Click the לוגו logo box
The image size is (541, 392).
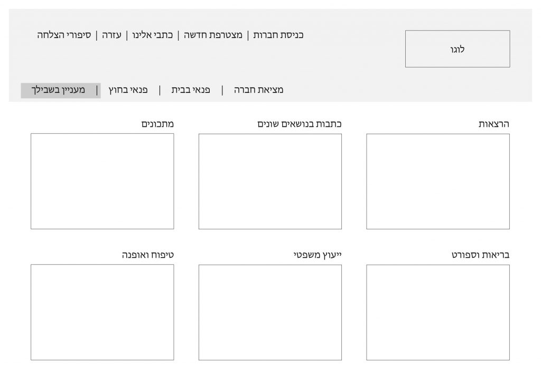click(x=458, y=49)
